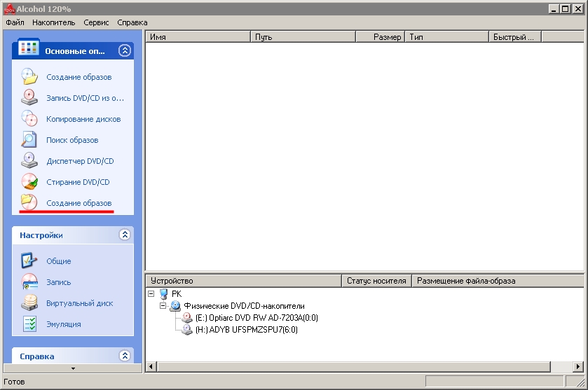The image size is (588, 390).
Task: Open the Файл menu
Action: click(x=15, y=22)
